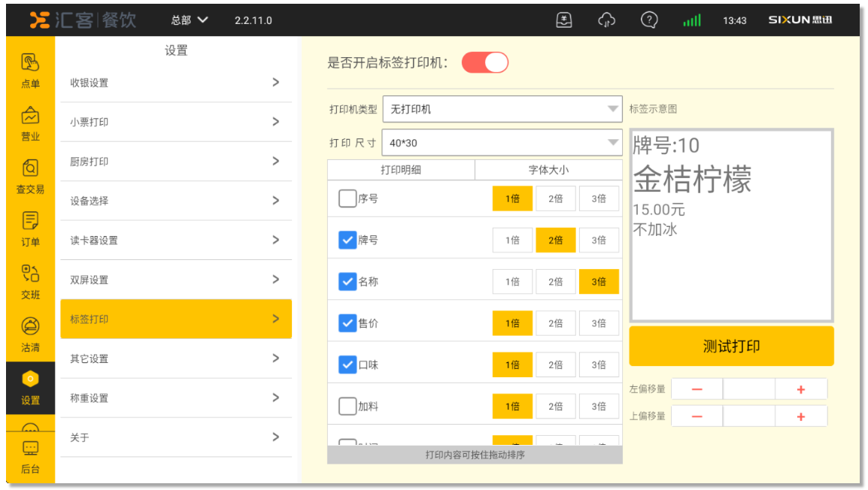Enable the 加料 checkbox
The image size is (868, 490).
347,407
